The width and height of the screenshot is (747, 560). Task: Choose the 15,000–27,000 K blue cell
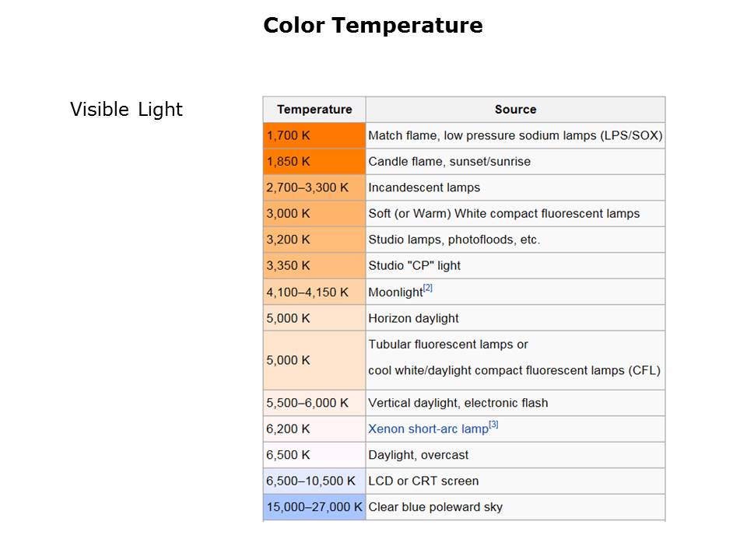(x=314, y=507)
